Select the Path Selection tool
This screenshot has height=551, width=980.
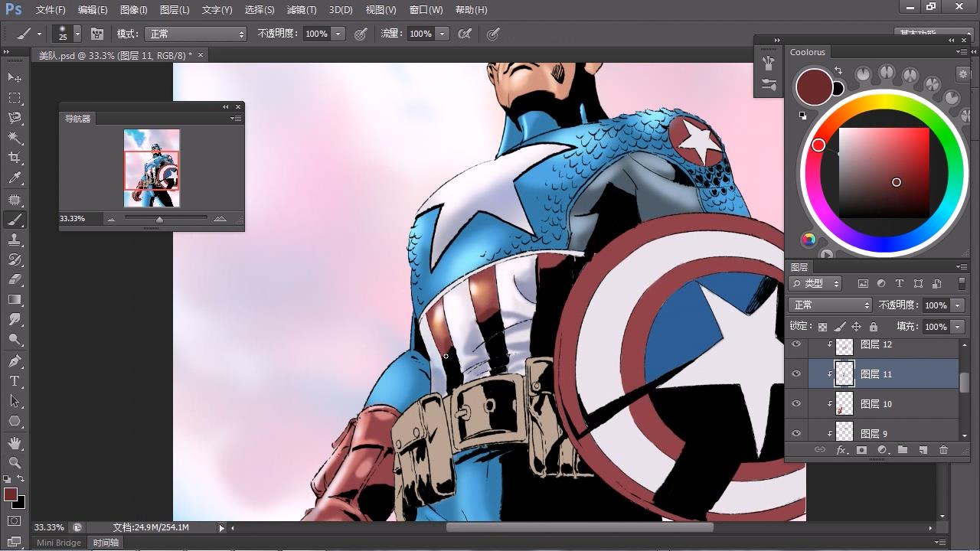(x=15, y=401)
